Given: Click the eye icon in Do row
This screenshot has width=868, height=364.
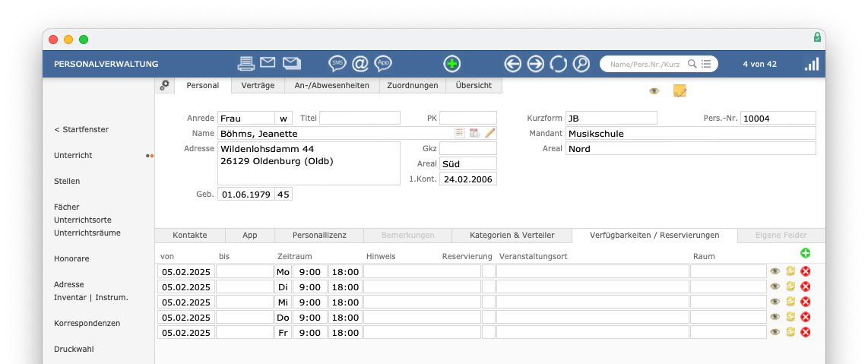Looking at the screenshot, I should pyautogui.click(x=775, y=317).
